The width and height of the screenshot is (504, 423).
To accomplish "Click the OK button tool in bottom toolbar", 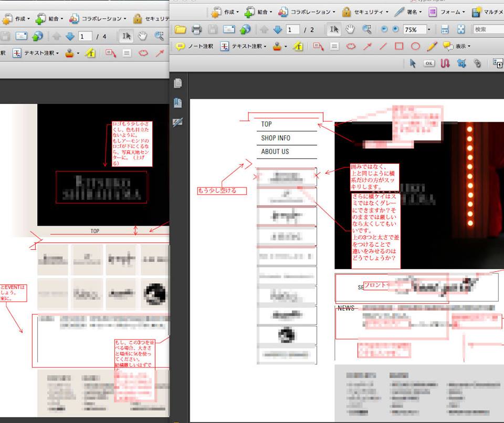I will tap(429, 64).
